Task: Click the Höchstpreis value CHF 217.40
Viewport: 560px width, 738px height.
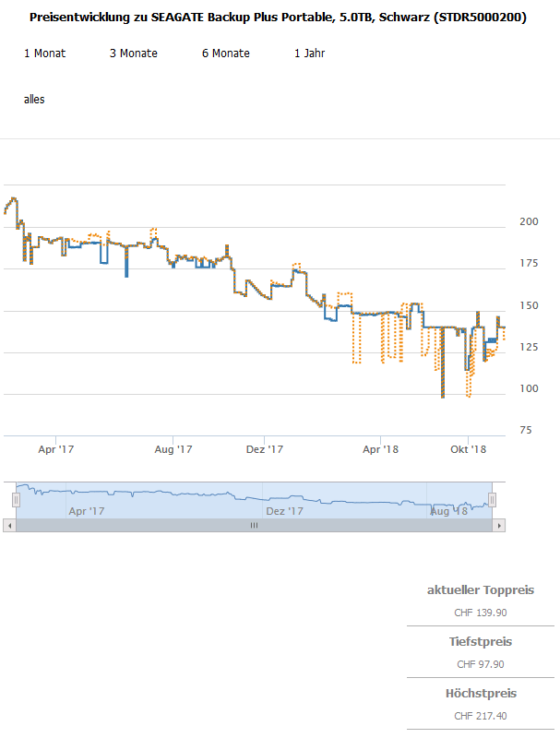Action: pos(480,716)
